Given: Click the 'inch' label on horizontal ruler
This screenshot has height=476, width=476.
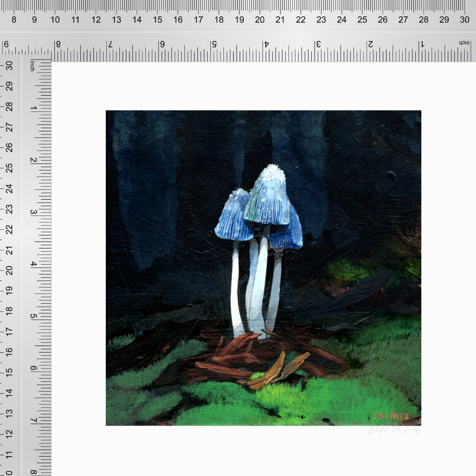Looking at the screenshot, I should coord(464,43).
